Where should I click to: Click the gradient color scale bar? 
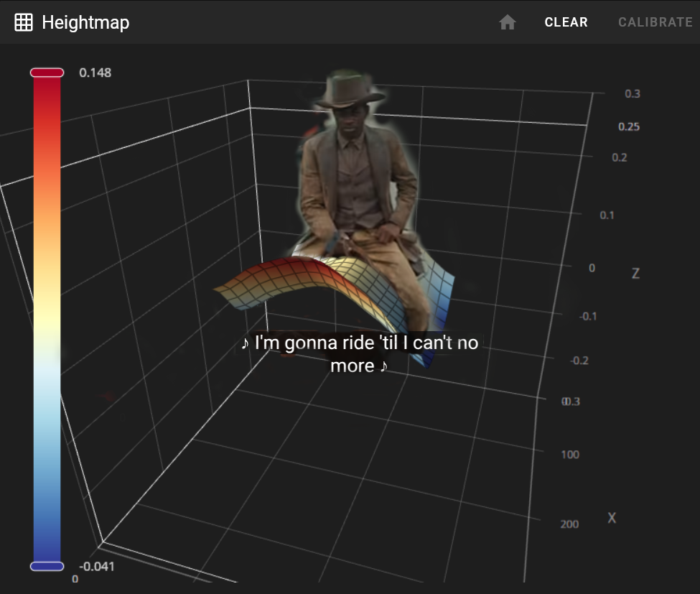[47, 320]
